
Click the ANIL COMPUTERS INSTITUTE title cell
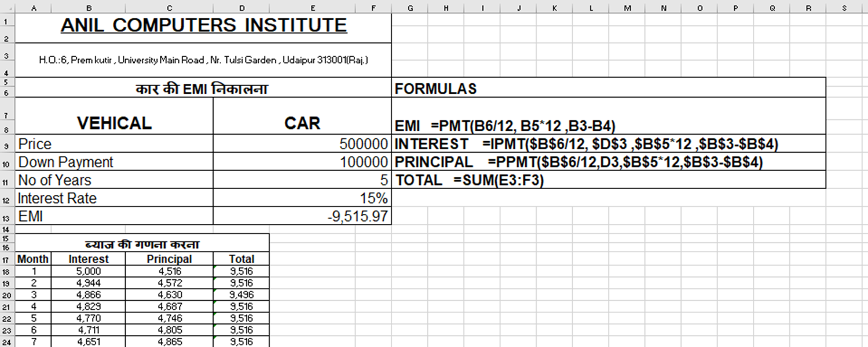(203, 26)
